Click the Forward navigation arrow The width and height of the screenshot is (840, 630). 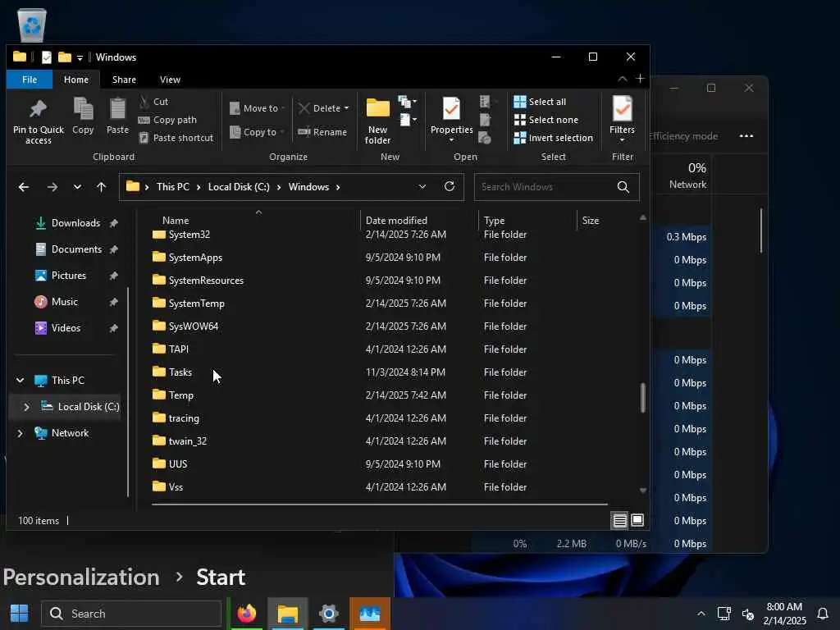tap(52, 187)
